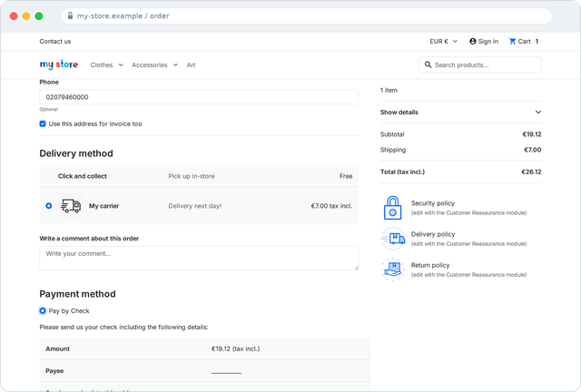Click the Payment method heading
Image resolution: width=581 pixels, height=392 pixels.
pyautogui.click(x=77, y=294)
